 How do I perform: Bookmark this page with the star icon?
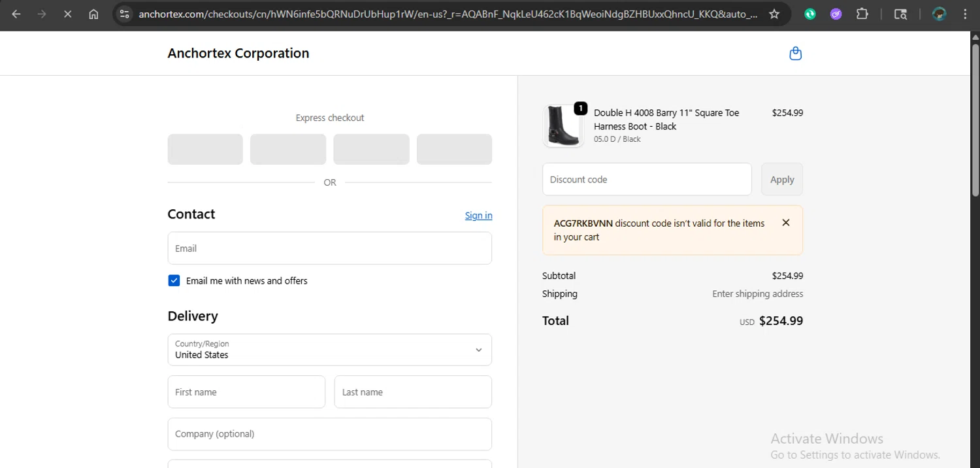click(x=774, y=14)
